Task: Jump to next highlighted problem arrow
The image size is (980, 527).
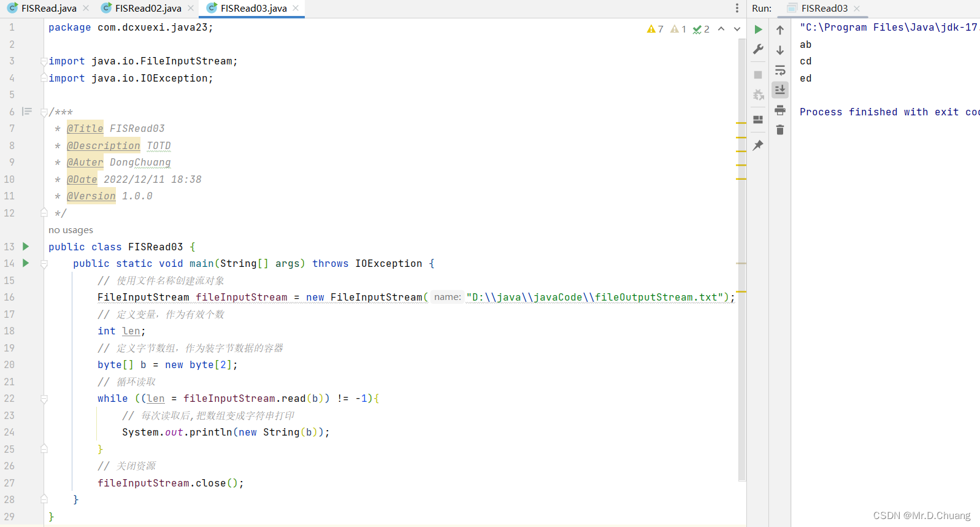Action: point(737,29)
